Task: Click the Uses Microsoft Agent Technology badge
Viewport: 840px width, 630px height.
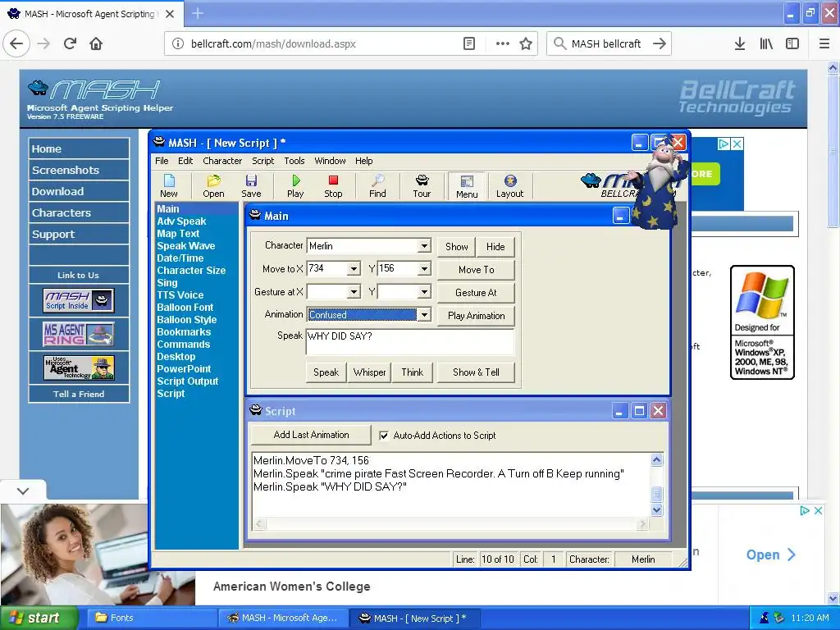Action: pyautogui.click(x=78, y=368)
